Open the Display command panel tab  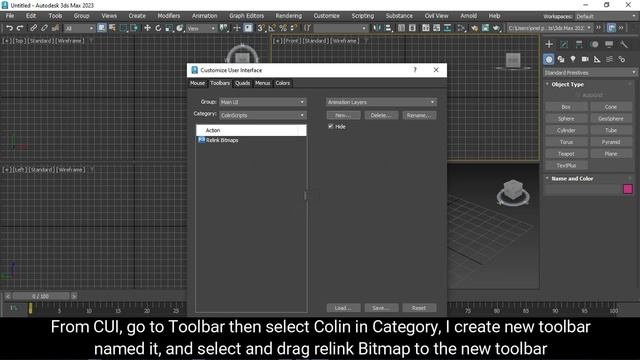pyautogui.click(x=609, y=44)
